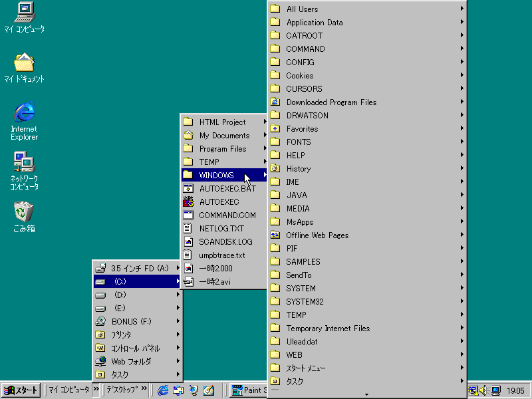Open the Start button
The height and width of the screenshot is (399, 532).
tap(21, 390)
